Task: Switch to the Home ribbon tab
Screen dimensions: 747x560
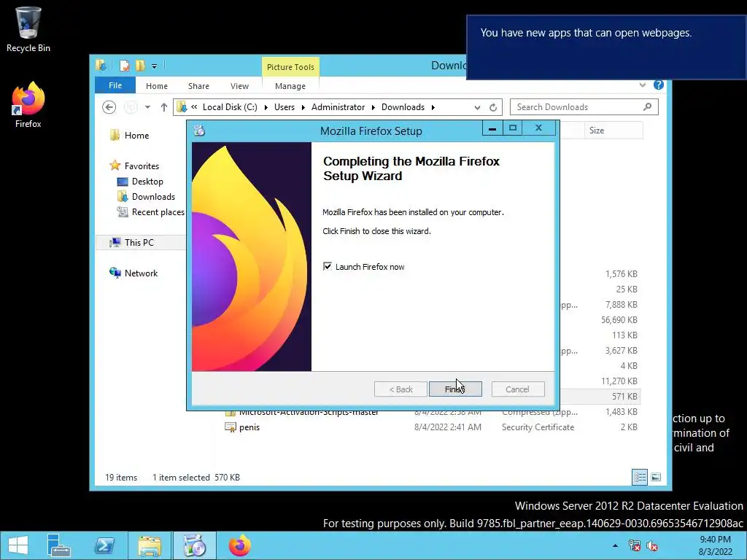Action: click(x=157, y=86)
